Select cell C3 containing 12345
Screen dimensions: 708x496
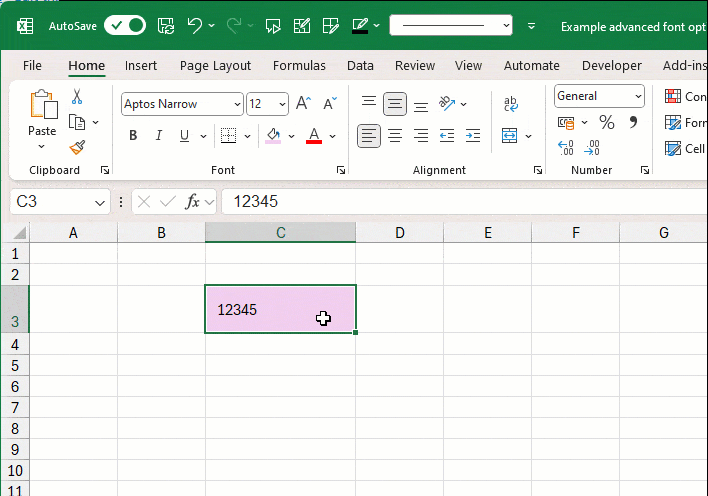280,309
